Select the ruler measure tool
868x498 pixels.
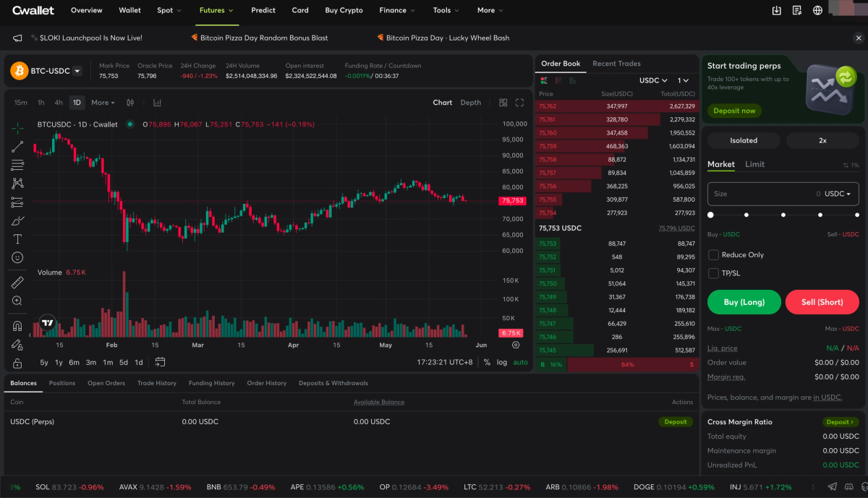point(17,282)
